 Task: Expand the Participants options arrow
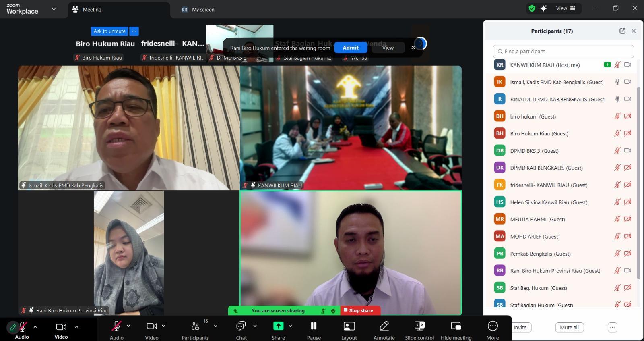pyautogui.click(x=216, y=326)
